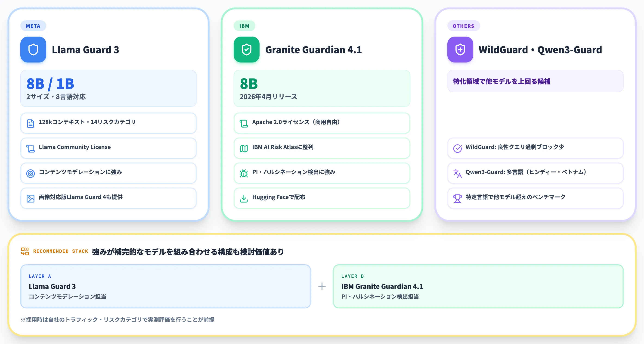
Task: Click the scroll icon beside Apache 2.0ライセンス
Action: 244,123
